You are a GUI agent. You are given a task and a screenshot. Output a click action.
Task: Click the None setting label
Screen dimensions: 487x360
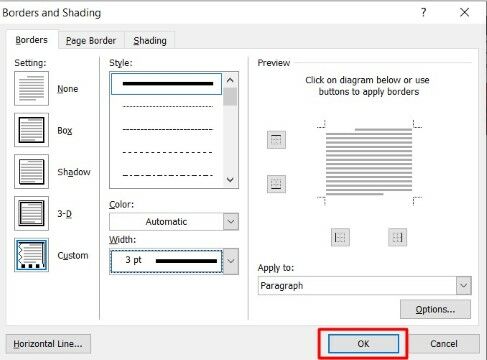click(68, 89)
